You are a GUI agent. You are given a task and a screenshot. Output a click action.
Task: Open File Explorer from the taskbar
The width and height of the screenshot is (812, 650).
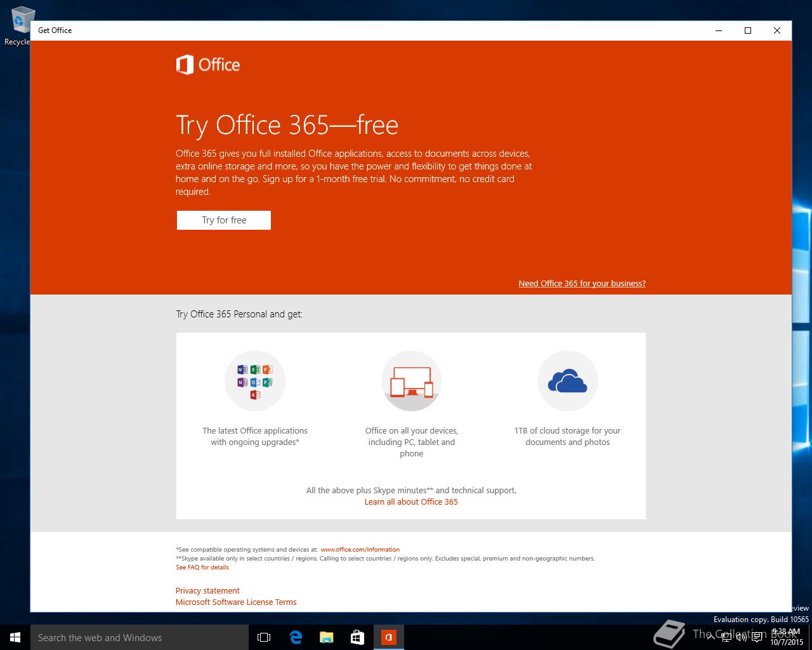pos(327,637)
